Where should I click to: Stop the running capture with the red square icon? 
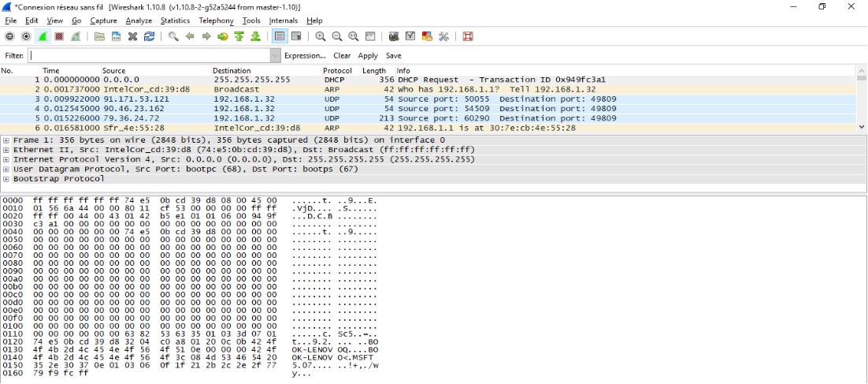click(x=59, y=36)
